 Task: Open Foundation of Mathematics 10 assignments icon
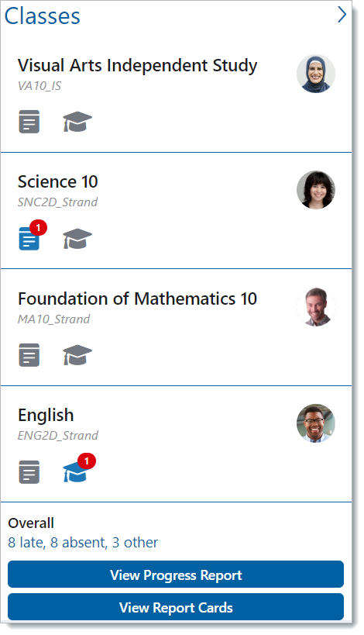click(x=29, y=355)
